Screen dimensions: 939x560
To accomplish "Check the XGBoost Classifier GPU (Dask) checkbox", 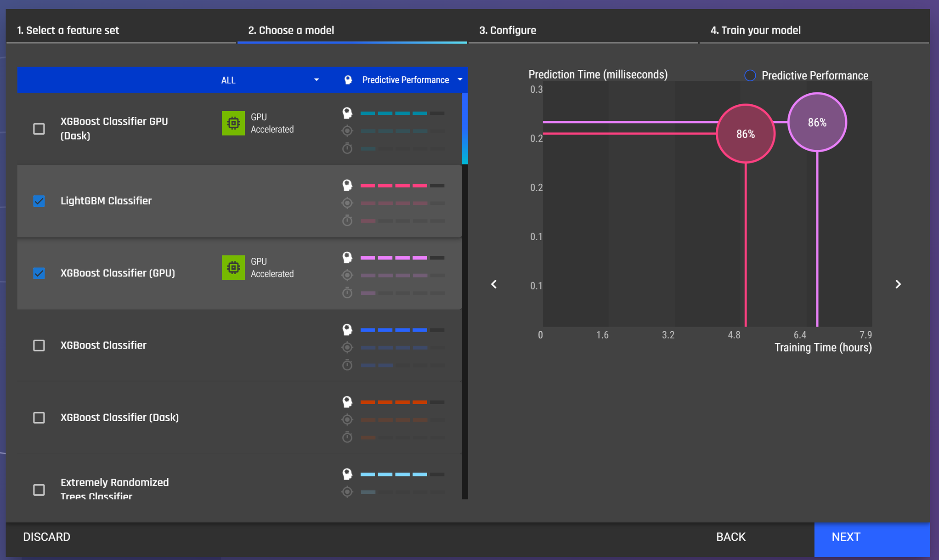I will 39,129.
